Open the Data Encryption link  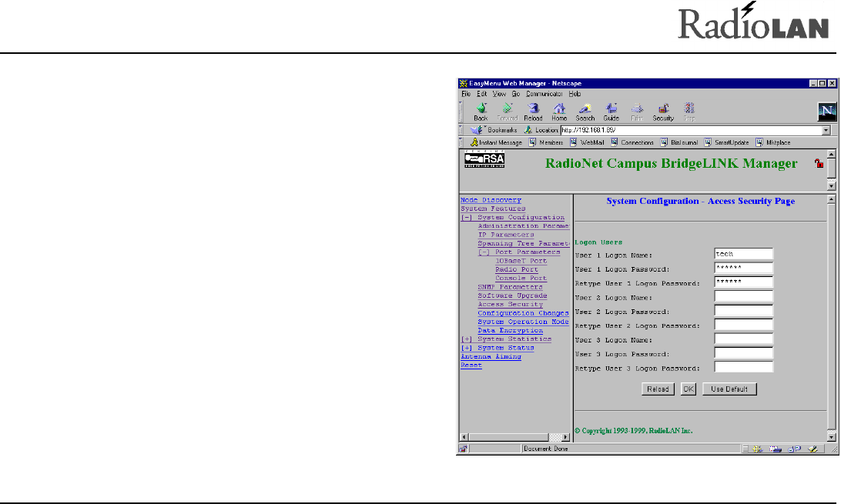[x=510, y=331]
